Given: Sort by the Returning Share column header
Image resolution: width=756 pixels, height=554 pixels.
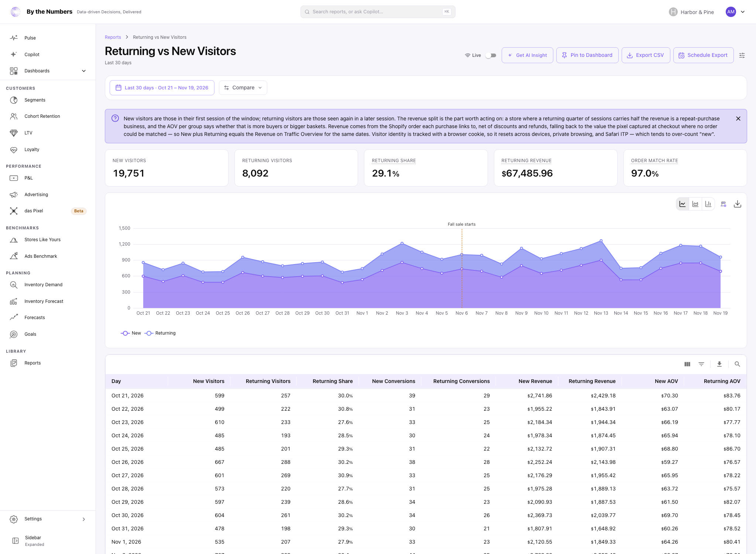Looking at the screenshot, I should [333, 381].
